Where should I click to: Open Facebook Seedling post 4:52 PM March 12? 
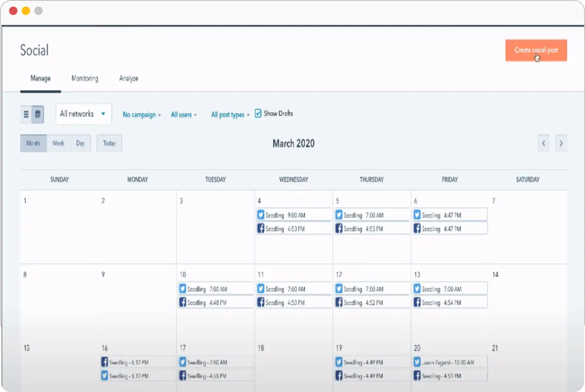[372, 302]
